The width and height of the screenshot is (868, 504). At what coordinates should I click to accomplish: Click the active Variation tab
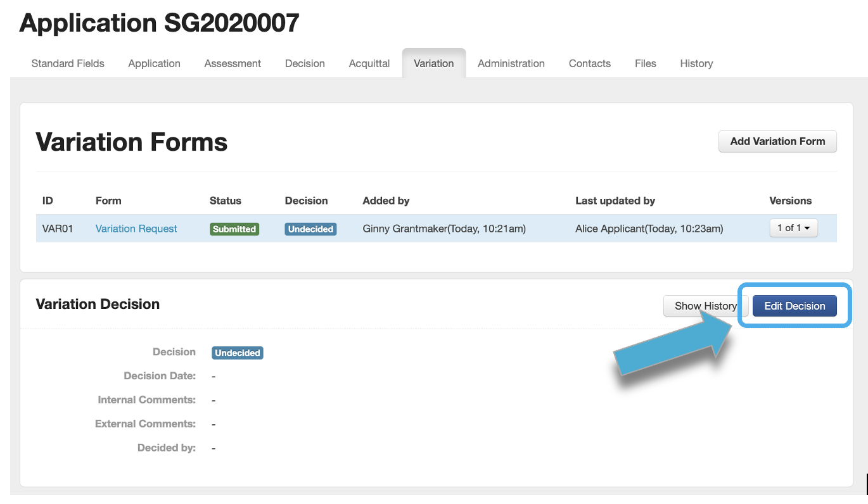pyautogui.click(x=433, y=63)
